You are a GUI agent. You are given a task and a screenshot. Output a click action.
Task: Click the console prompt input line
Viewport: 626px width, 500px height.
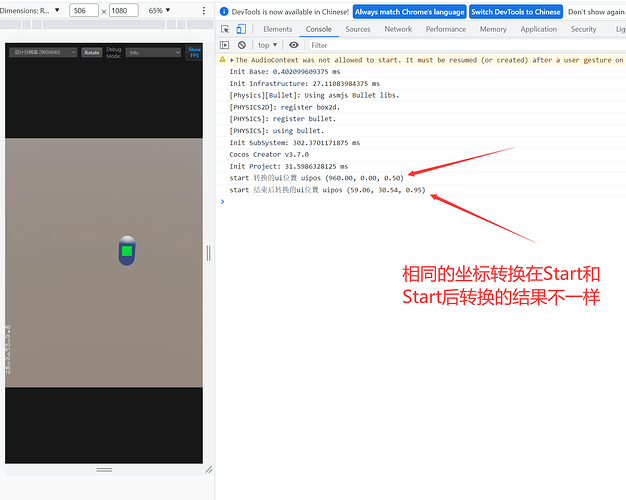point(423,202)
